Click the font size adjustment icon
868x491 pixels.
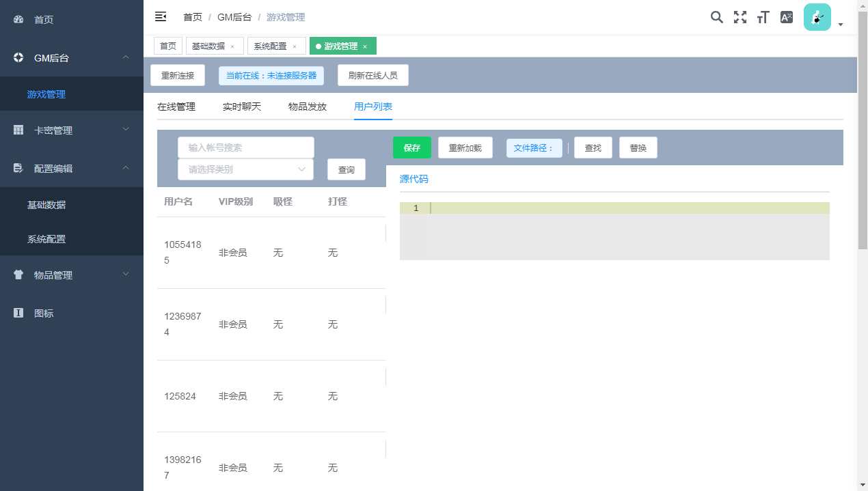click(762, 17)
